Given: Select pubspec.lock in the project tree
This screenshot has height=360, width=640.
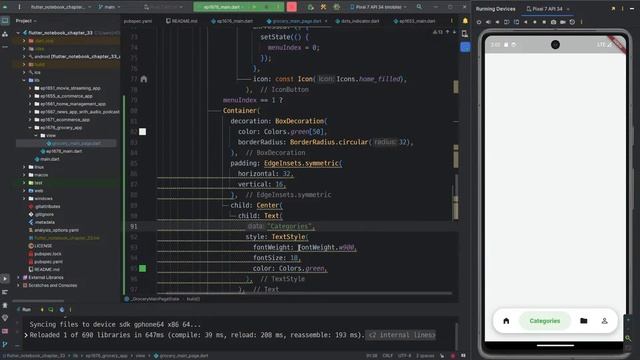Looking at the screenshot, I should [x=48, y=254].
